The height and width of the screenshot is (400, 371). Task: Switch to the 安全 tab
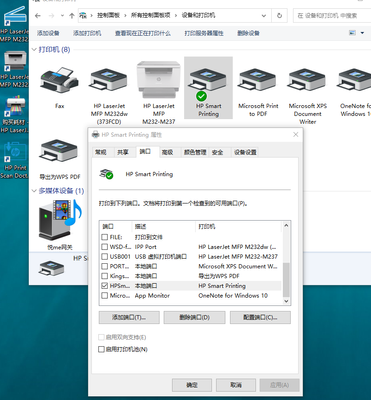click(x=217, y=152)
